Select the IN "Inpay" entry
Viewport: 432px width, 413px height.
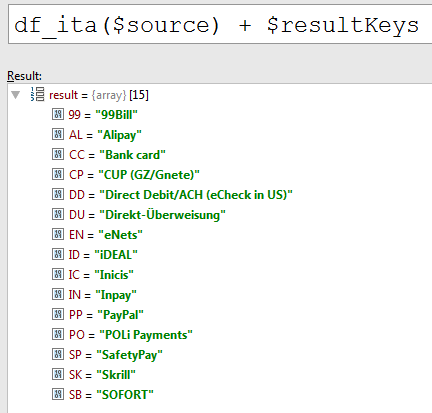102,295
